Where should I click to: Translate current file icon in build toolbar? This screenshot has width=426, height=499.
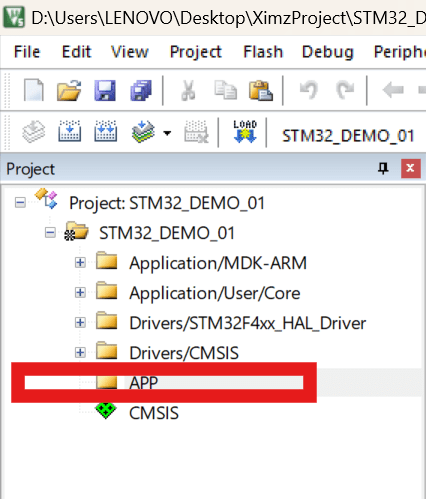click(34, 132)
